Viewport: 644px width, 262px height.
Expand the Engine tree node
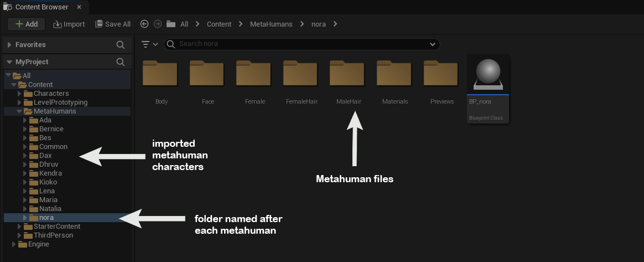tap(13, 244)
